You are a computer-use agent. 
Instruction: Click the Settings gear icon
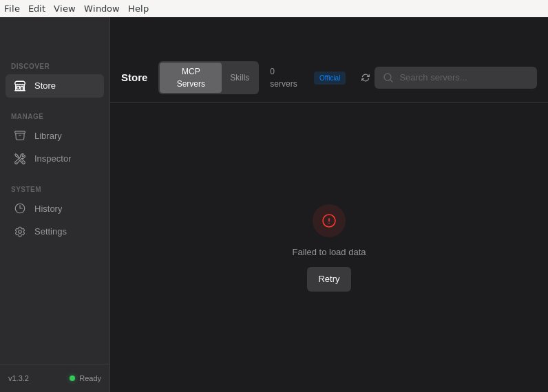click(x=20, y=232)
